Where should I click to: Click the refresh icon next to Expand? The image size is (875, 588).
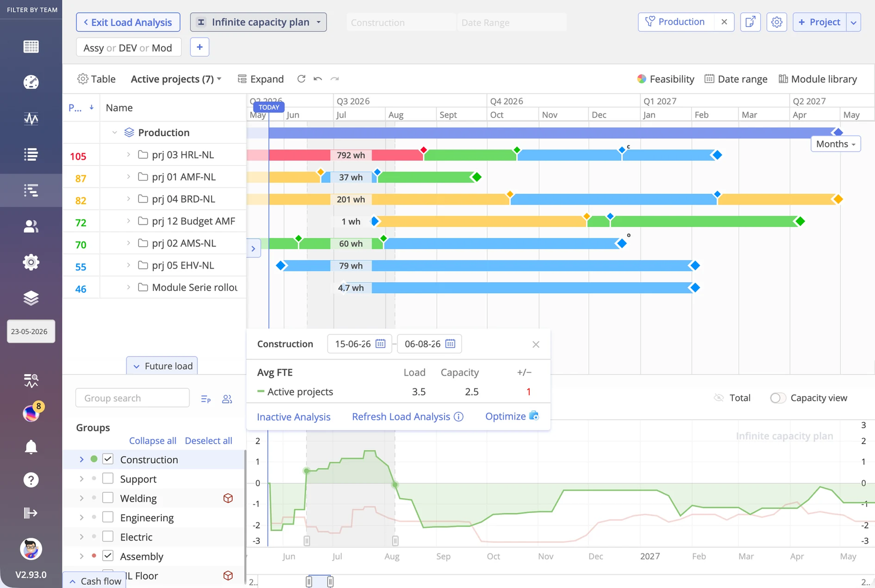pos(301,79)
